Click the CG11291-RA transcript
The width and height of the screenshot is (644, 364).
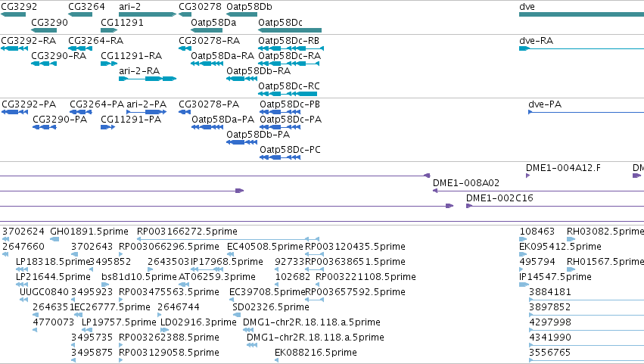coord(109,64)
